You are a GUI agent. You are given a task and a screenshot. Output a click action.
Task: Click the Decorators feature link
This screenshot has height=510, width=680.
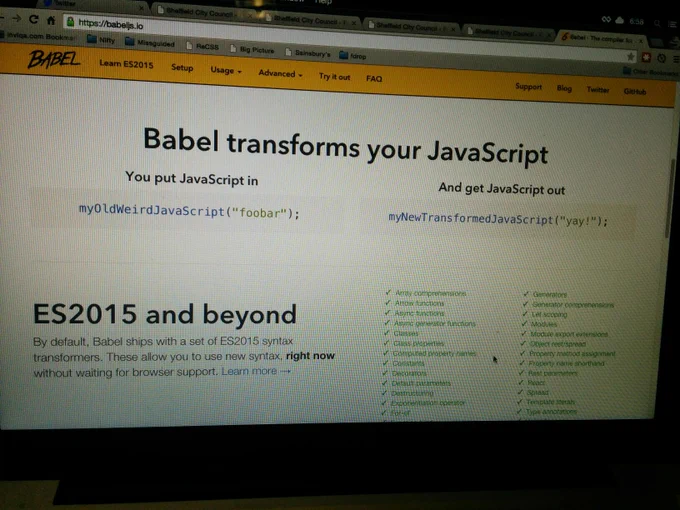pos(409,373)
